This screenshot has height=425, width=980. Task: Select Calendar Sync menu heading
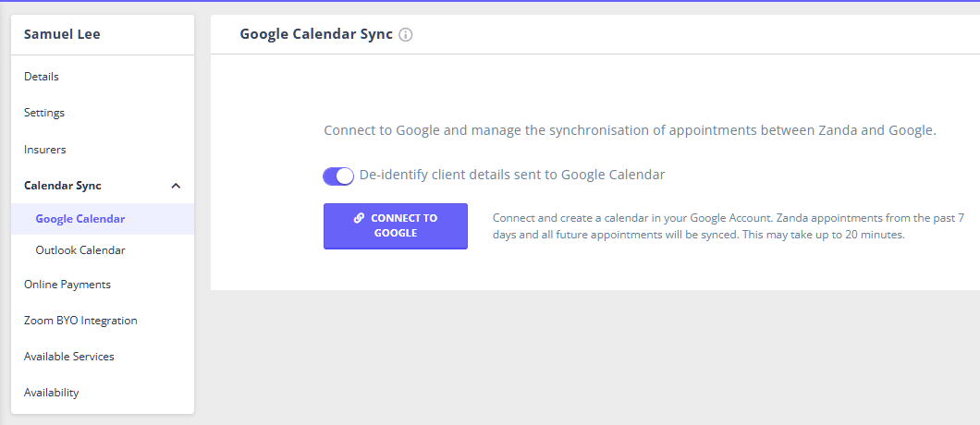(x=63, y=186)
